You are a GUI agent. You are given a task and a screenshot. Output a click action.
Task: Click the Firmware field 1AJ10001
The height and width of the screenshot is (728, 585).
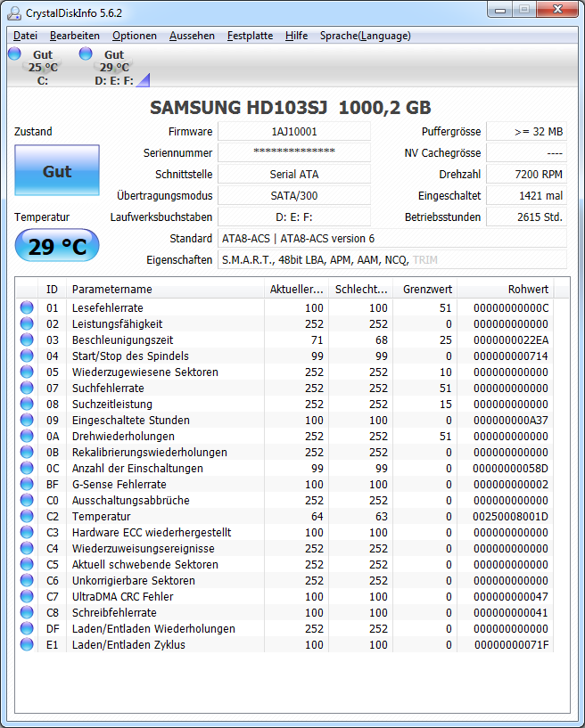[x=294, y=131]
